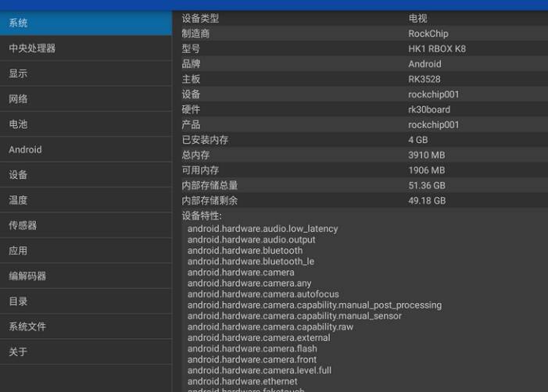Click the 49.18 GB storage remaining value
Screen dimensions: 548x392
coord(427,201)
